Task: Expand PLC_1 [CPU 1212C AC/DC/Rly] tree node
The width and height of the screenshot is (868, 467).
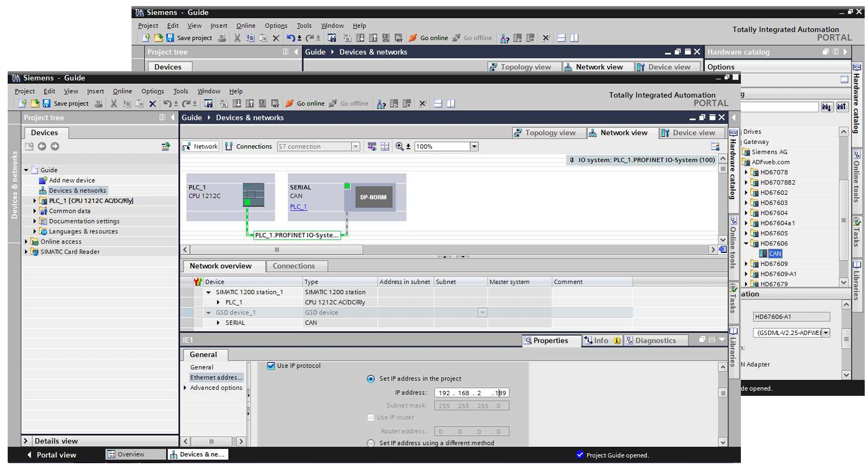Action: [x=35, y=201]
